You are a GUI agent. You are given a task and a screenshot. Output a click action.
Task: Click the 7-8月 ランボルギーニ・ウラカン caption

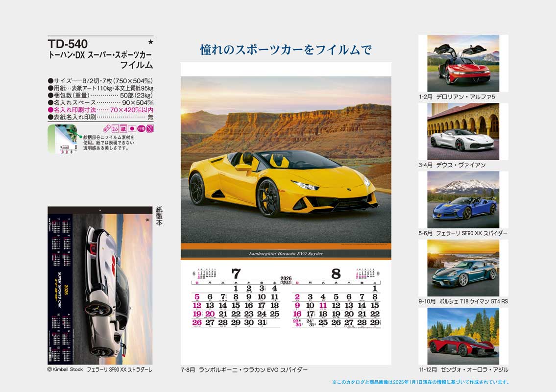pos(244,369)
